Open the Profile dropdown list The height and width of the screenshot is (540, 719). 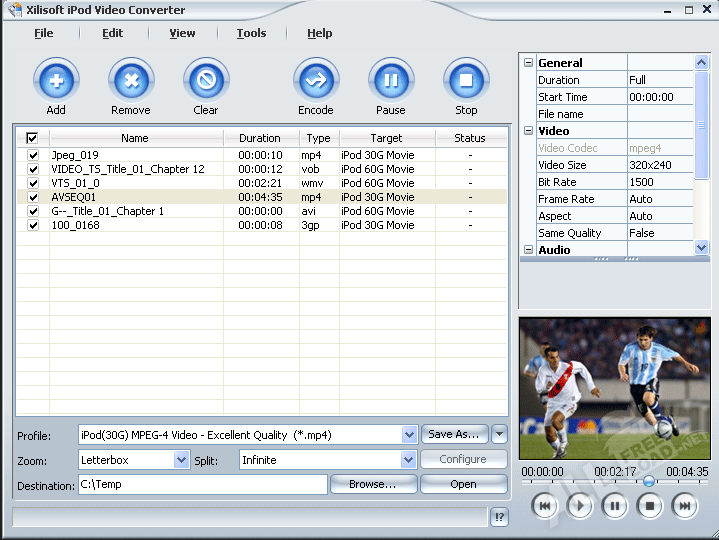pos(409,435)
